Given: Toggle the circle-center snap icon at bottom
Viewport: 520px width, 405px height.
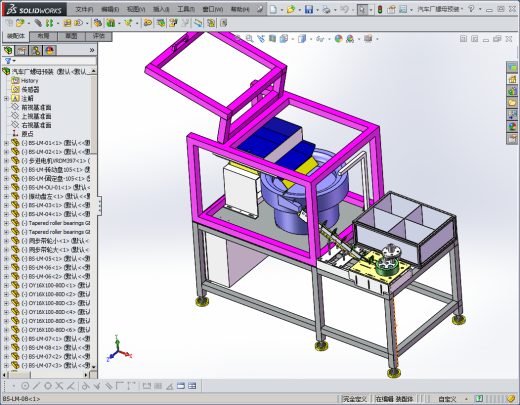Looking at the screenshot, I should click(x=25, y=386).
